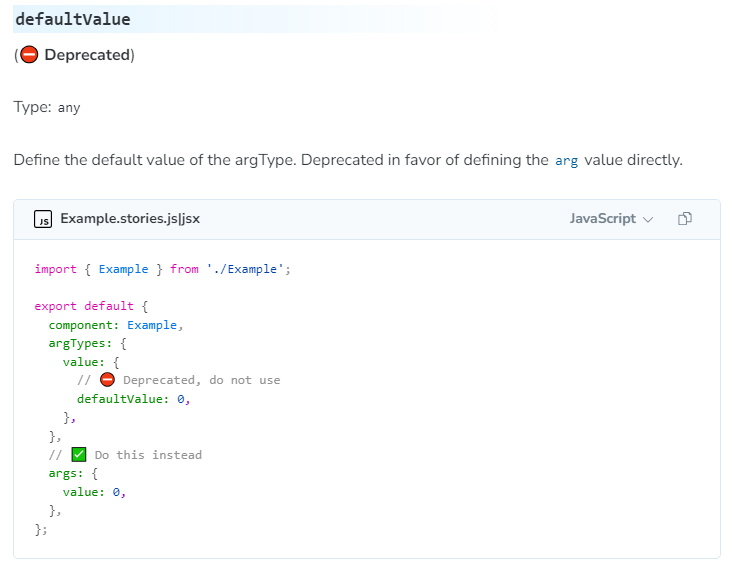Open the JavaScript language dropdown
The height and width of the screenshot is (576, 733).
pyautogui.click(x=611, y=218)
